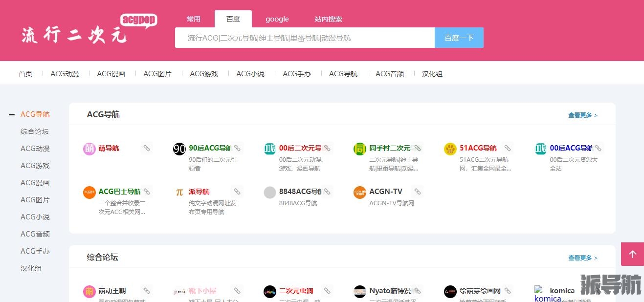Open the 萌导航 title link

(x=109, y=148)
